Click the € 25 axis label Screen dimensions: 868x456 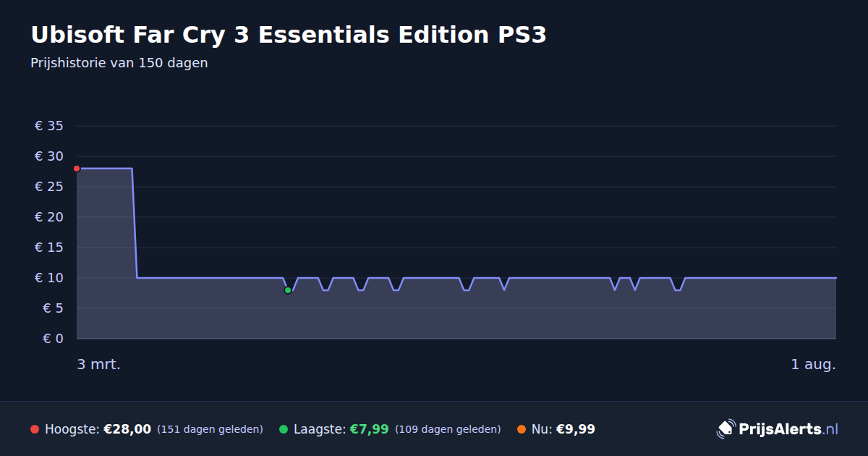tap(49, 187)
